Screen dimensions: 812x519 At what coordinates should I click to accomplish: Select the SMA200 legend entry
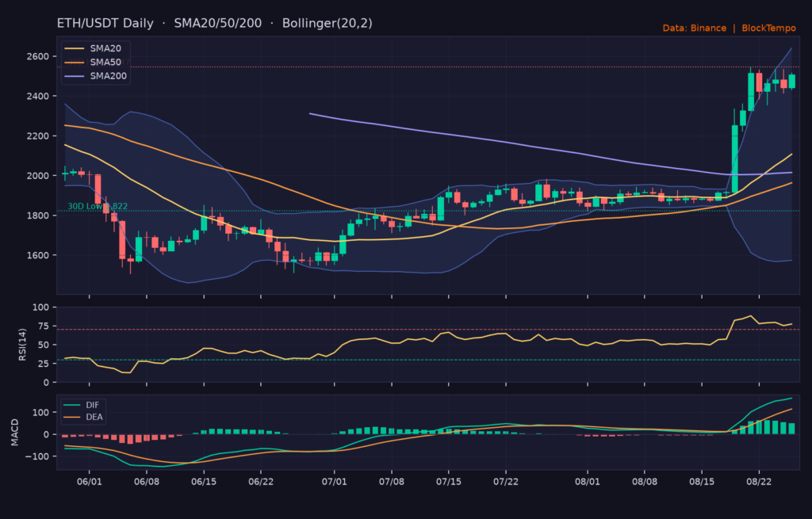click(96, 76)
